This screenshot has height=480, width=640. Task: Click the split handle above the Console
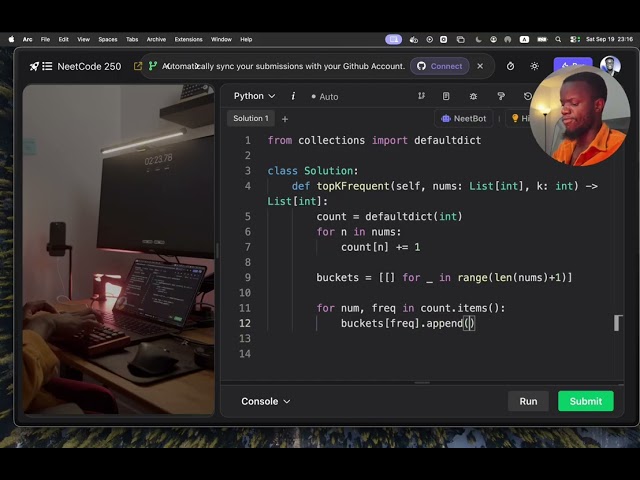(422, 383)
